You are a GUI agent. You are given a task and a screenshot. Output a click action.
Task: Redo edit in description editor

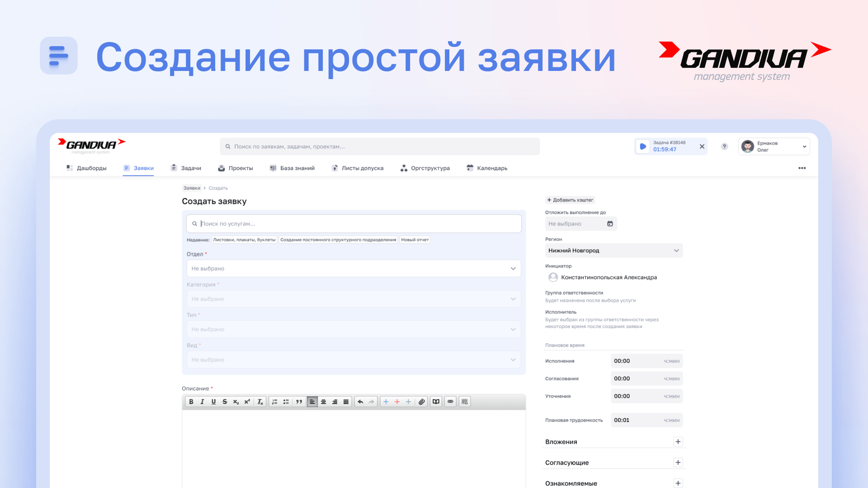tap(372, 402)
